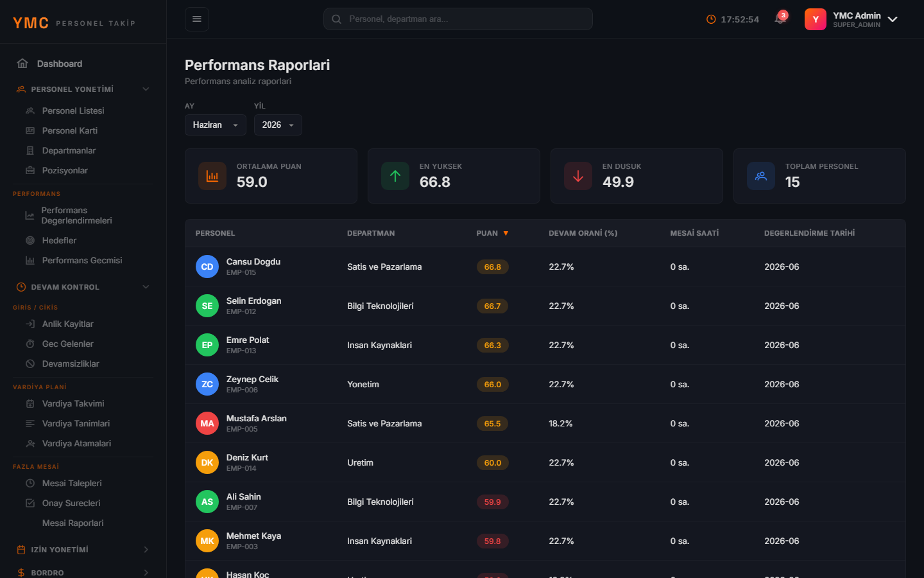The width and height of the screenshot is (924, 578).
Task: Open the Personel Listesi page
Action: coord(73,110)
